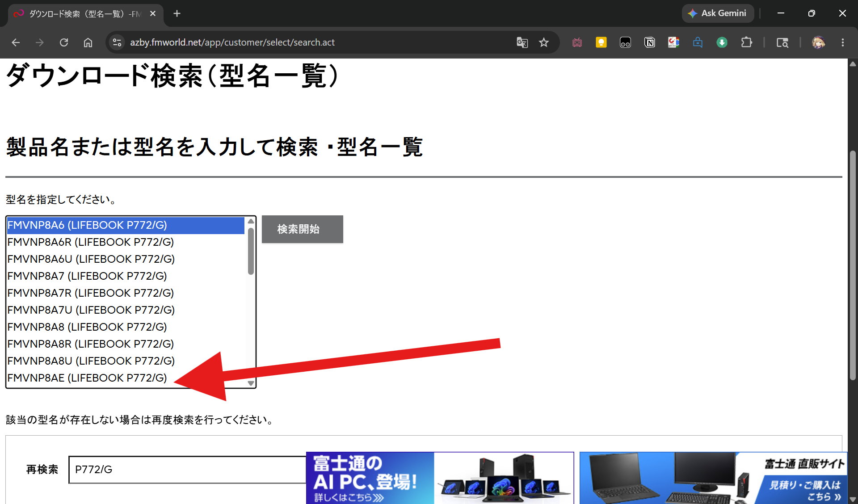The width and height of the screenshot is (858, 504).
Task: Open the dark goggles extension icon
Action: click(625, 42)
